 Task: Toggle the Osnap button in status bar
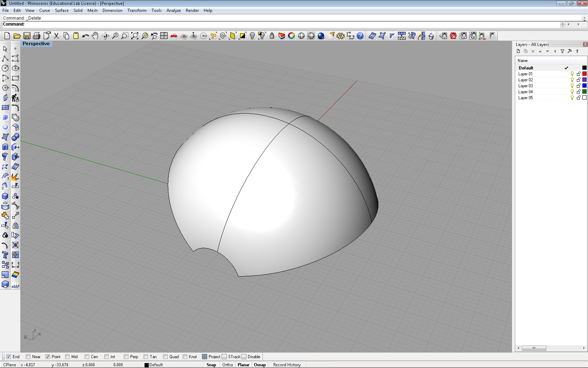tap(260, 365)
